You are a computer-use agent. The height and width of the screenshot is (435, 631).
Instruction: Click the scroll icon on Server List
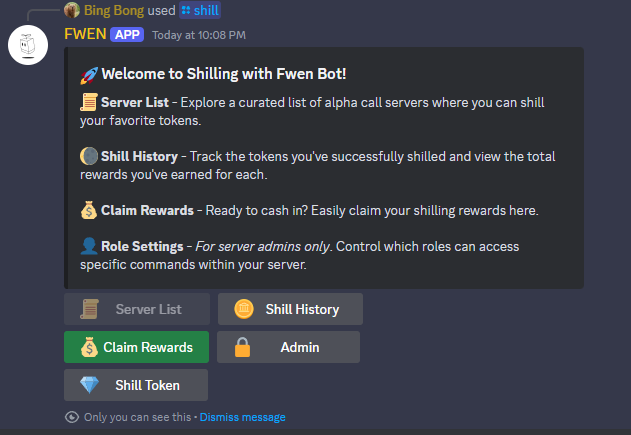(x=89, y=309)
